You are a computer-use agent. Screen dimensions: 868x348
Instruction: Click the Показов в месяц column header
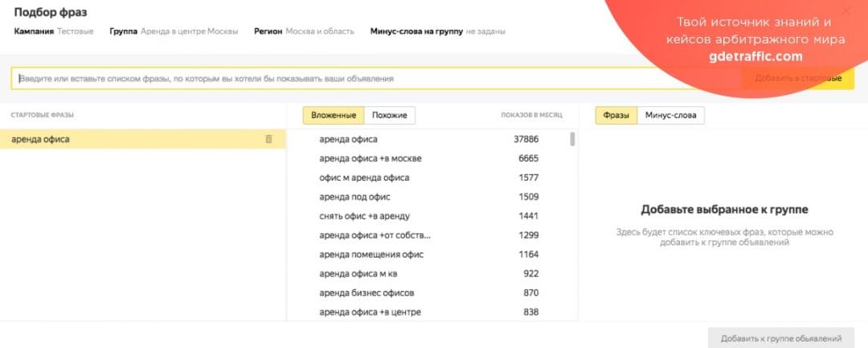(x=531, y=115)
